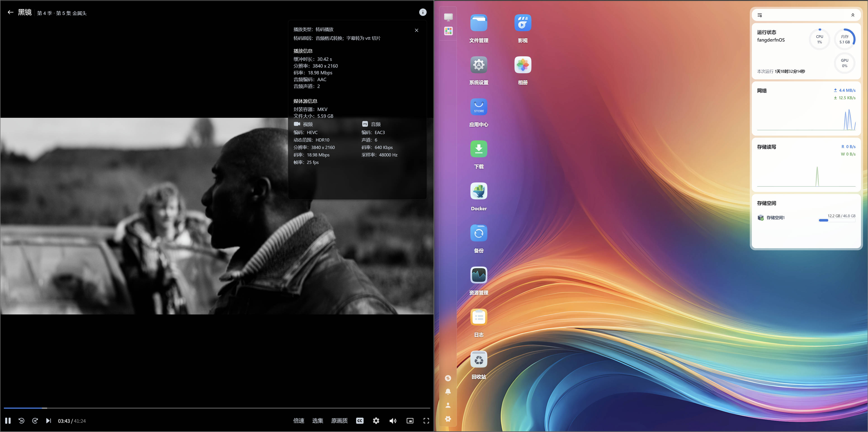Open the 选集 episode selection menu
Image resolution: width=868 pixels, height=432 pixels.
[x=317, y=421]
